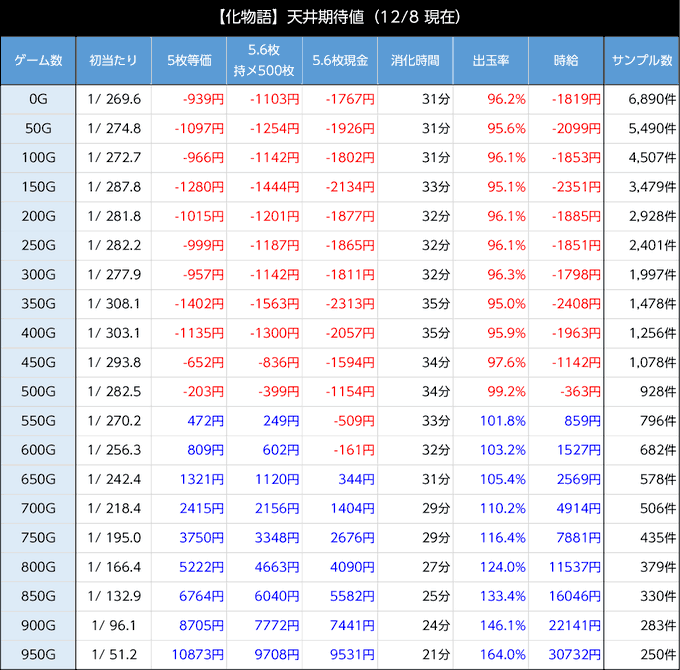Click the 消化時間 column header

pos(415,61)
